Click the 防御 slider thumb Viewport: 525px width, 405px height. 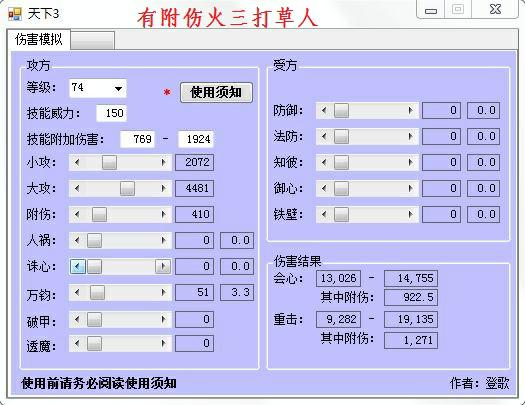(341, 110)
